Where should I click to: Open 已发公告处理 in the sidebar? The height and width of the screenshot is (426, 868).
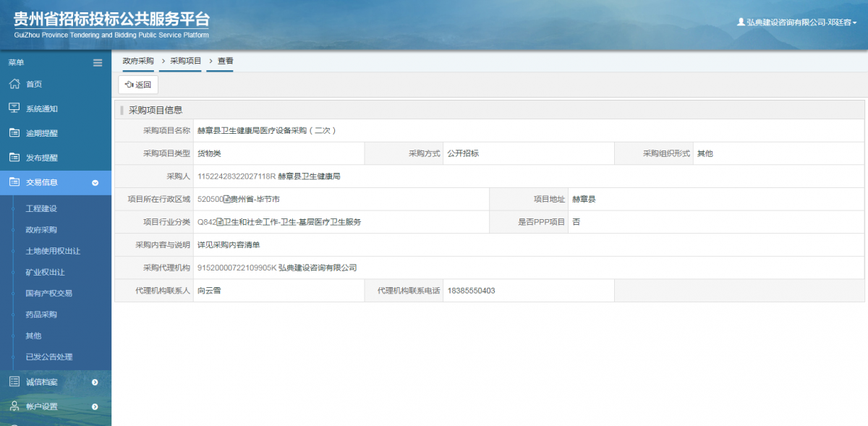pyautogui.click(x=49, y=357)
